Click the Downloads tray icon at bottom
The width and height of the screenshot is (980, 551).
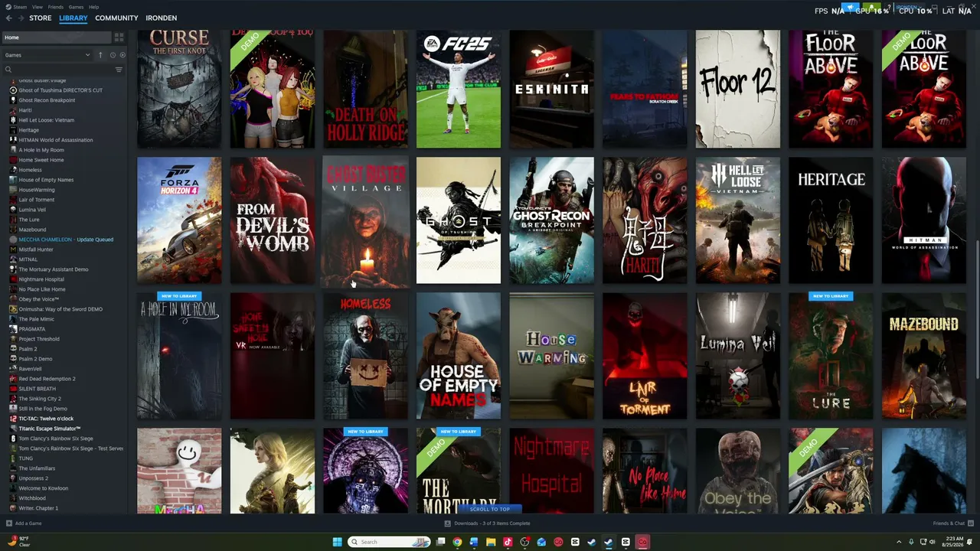pyautogui.click(x=448, y=523)
